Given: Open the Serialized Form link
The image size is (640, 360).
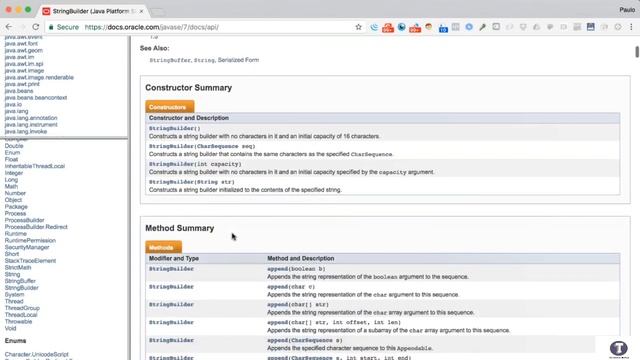Looking at the screenshot, I should [238, 60].
